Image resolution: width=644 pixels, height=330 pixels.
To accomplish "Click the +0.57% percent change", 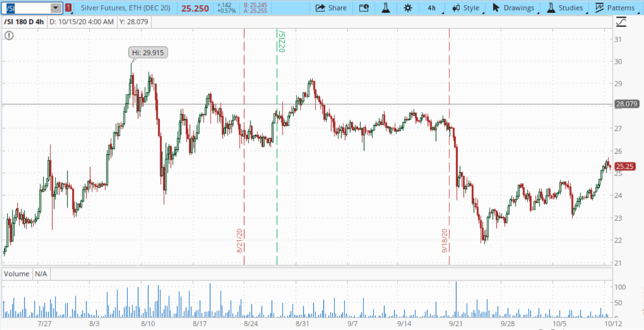I will tap(226, 11).
